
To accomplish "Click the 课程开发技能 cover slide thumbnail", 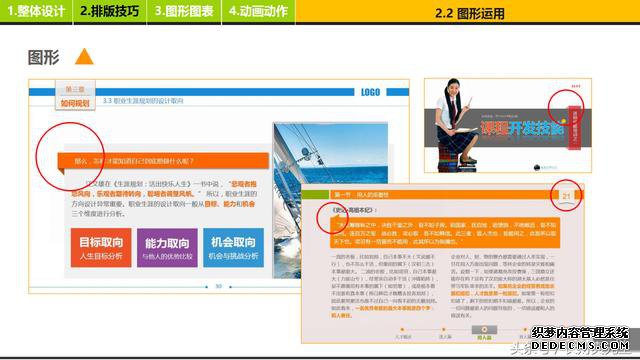I will click(508, 125).
